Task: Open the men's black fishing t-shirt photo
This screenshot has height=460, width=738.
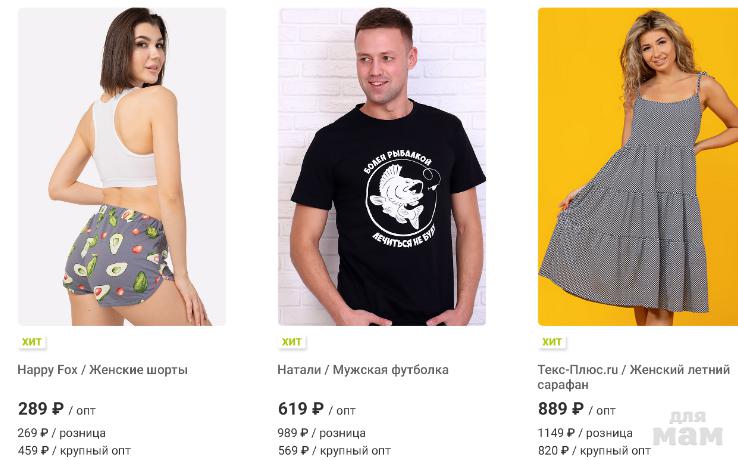Action: [x=382, y=167]
